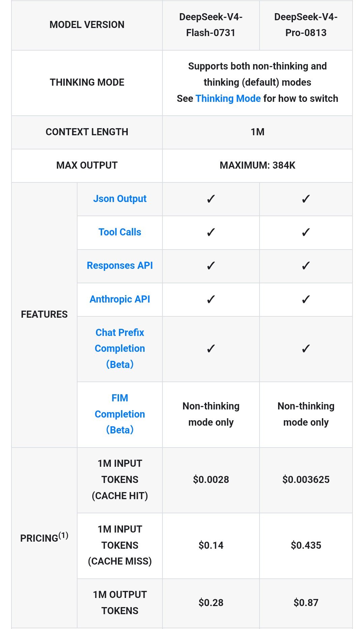Click Tool Calls checkmark under Pro column
The image size is (364, 629).
pyautogui.click(x=306, y=232)
